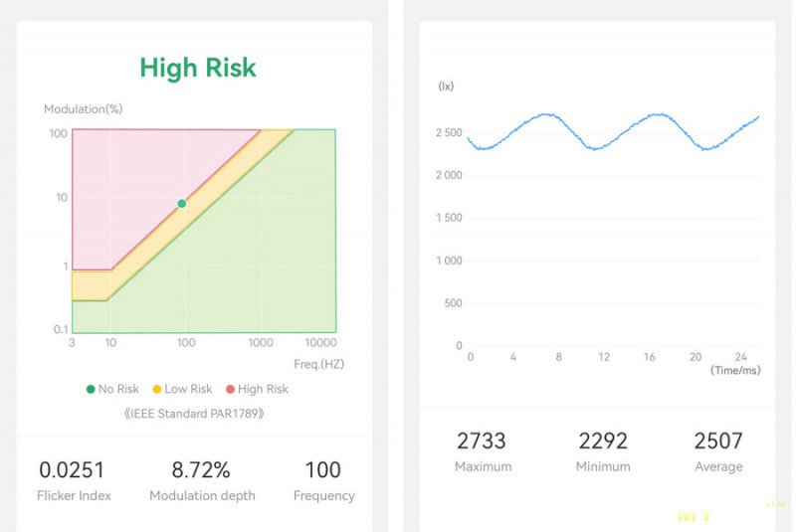Click the High Risk result heading

coord(198,68)
